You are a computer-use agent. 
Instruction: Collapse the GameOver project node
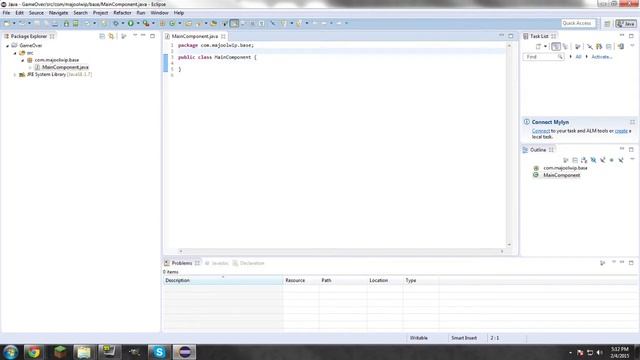pos(7,46)
